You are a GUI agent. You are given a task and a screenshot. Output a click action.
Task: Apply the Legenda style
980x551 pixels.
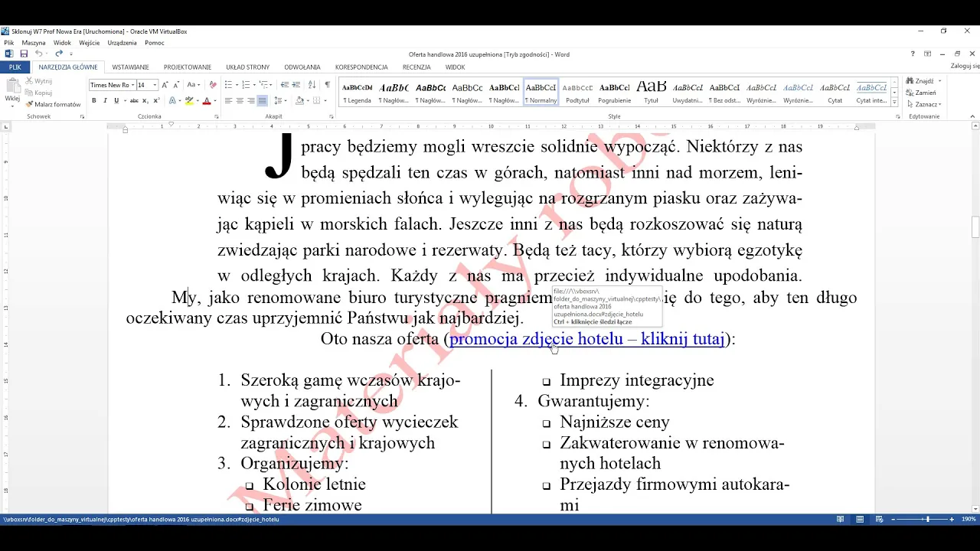pyautogui.click(x=358, y=92)
